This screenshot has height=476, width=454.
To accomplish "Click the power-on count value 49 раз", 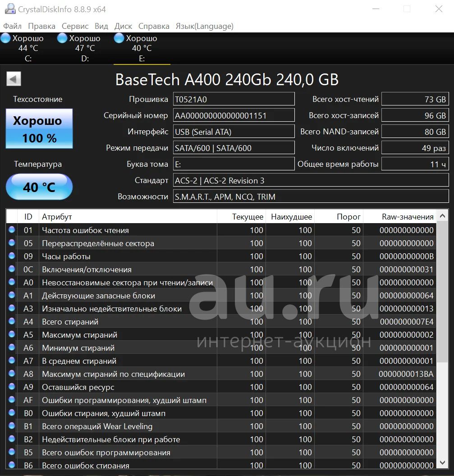I will (415, 148).
